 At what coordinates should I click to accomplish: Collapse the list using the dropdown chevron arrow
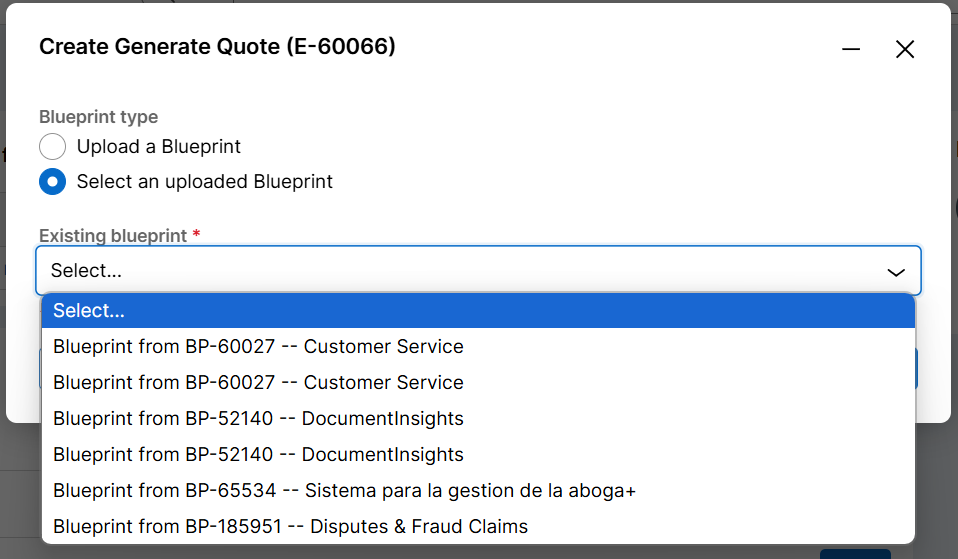click(x=896, y=271)
